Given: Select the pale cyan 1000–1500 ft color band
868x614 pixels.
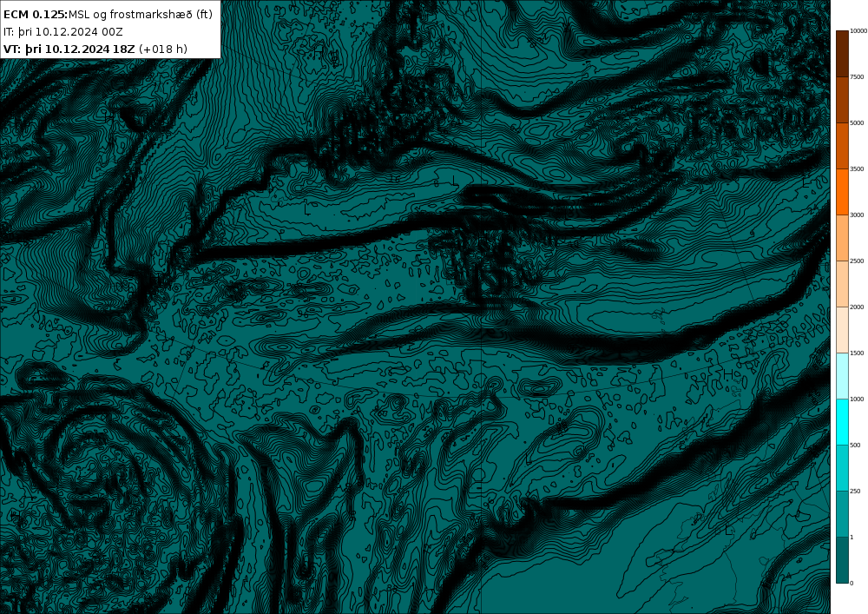Looking at the screenshot, I should (842, 376).
